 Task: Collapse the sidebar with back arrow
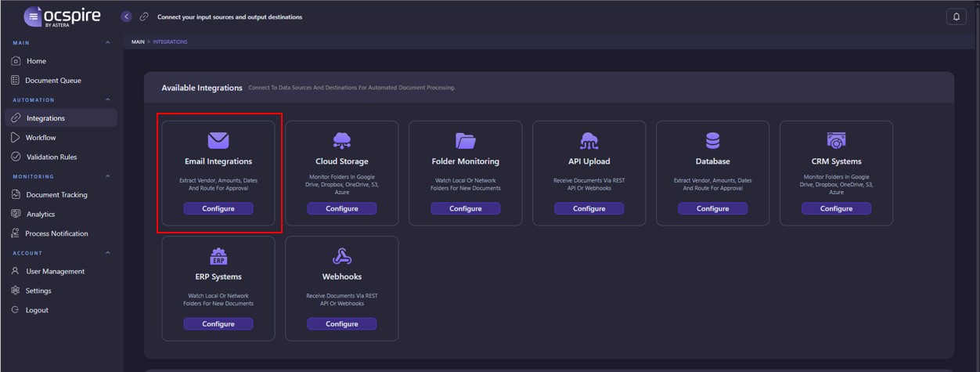(x=127, y=16)
